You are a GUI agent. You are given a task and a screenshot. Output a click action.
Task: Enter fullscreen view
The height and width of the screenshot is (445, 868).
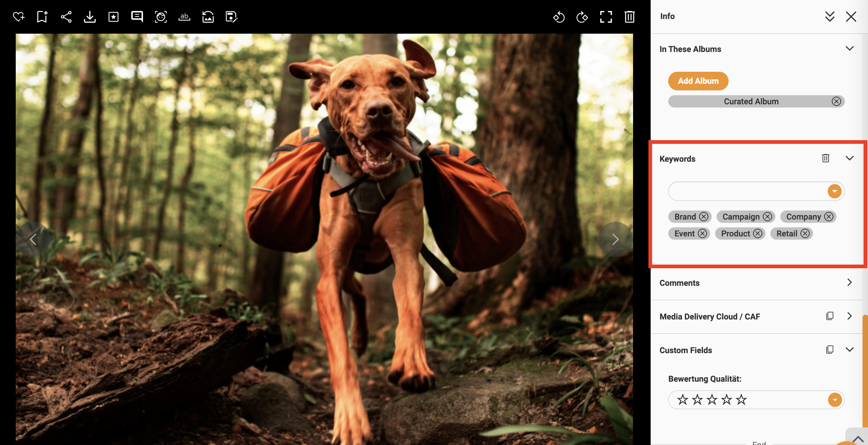(x=606, y=17)
